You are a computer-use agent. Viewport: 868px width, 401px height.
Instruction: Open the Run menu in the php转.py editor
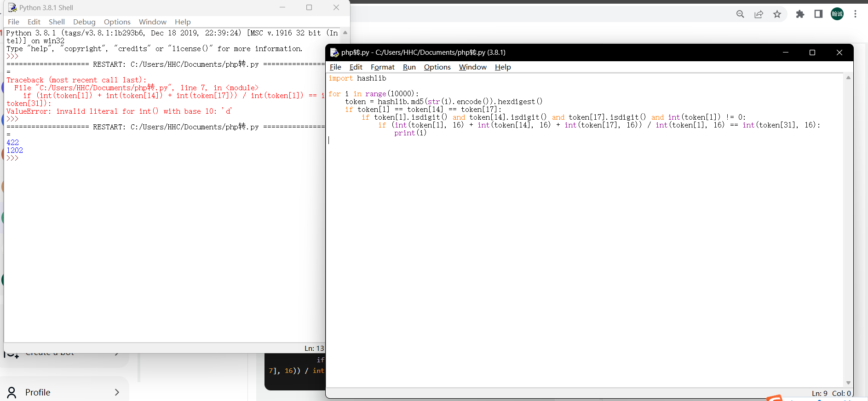pos(409,67)
